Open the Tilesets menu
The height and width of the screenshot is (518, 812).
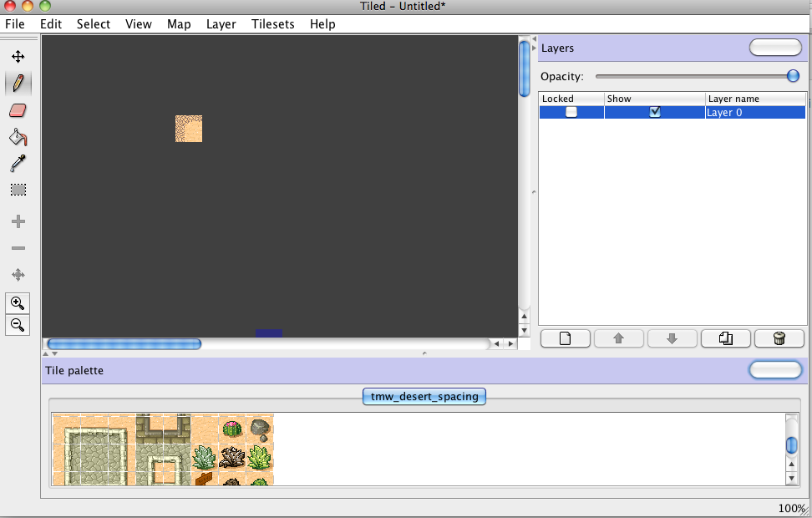(273, 24)
